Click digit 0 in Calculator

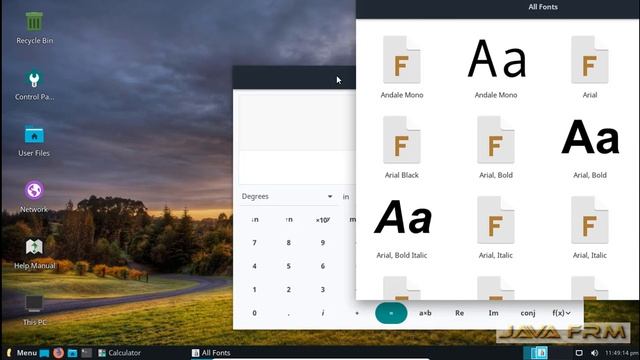pos(254,313)
